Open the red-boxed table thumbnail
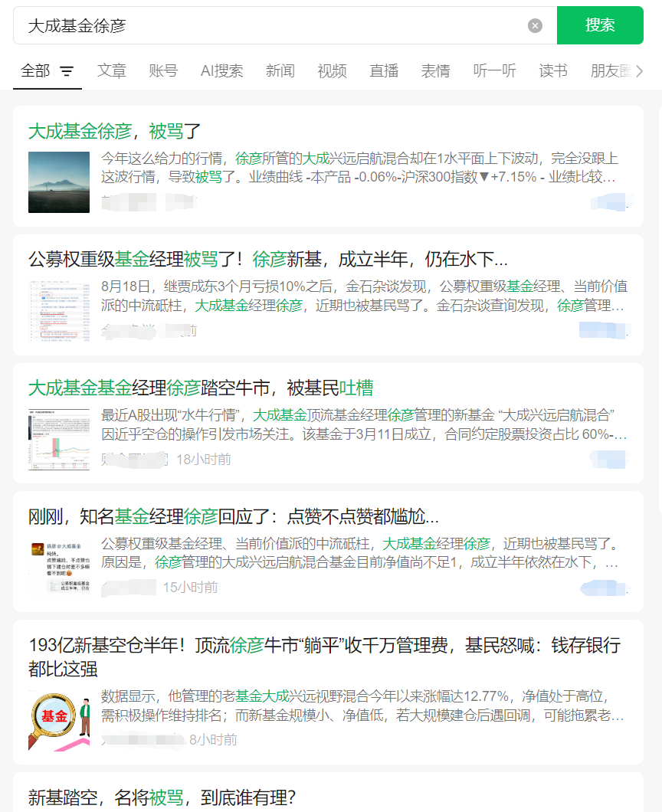Image resolution: width=662 pixels, height=812 pixels. 59,311
